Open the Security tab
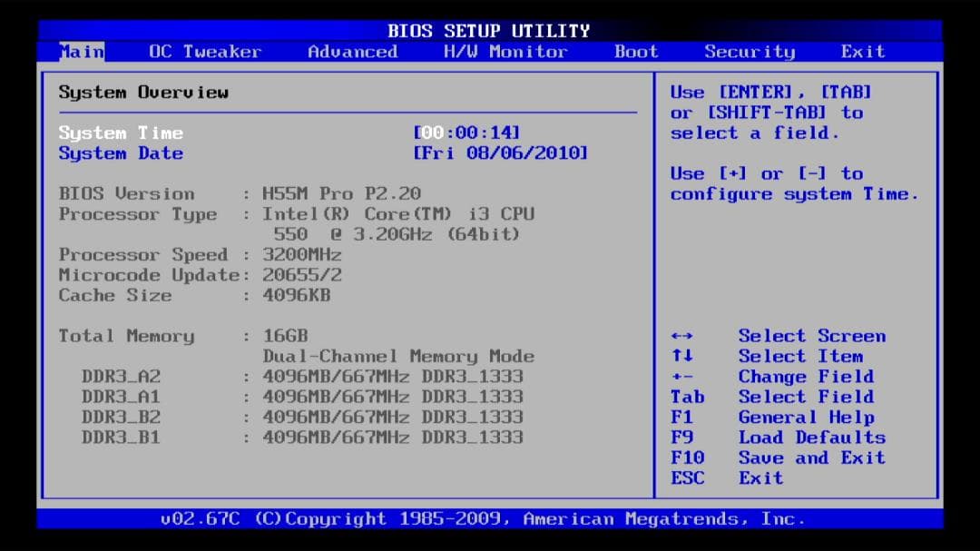The image size is (980, 551). 750,52
